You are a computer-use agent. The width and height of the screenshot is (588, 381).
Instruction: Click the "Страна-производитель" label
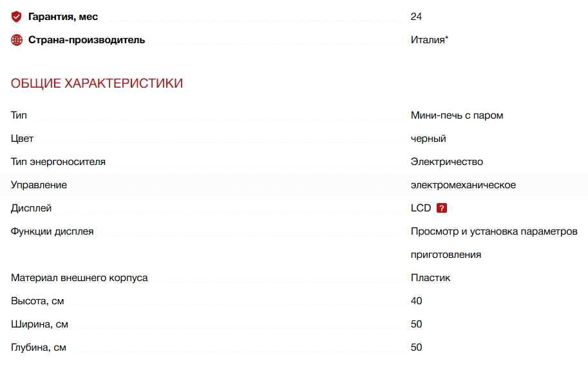click(x=86, y=40)
